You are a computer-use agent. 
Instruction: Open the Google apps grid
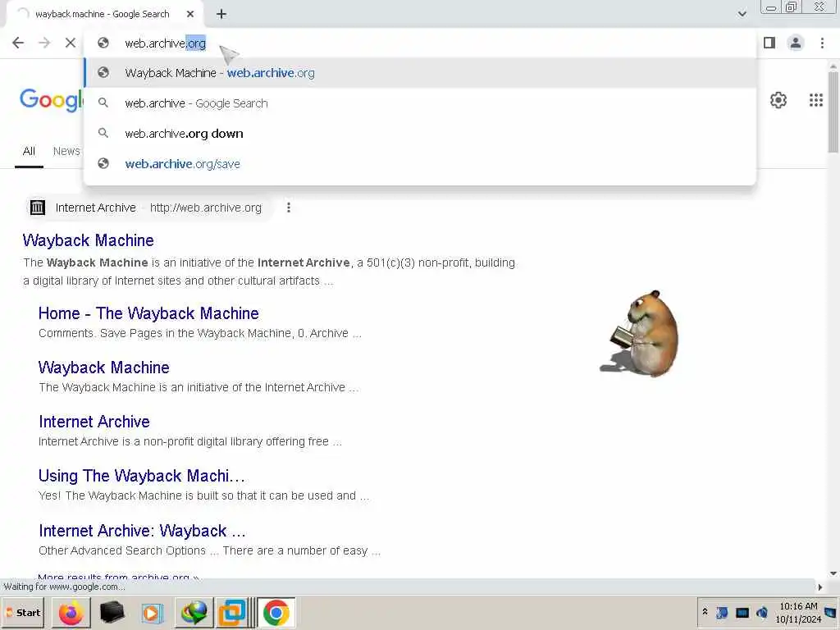coord(816,100)
